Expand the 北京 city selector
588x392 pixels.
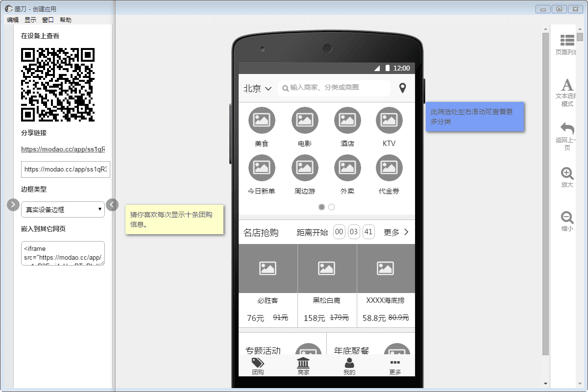tap(257, 88)
